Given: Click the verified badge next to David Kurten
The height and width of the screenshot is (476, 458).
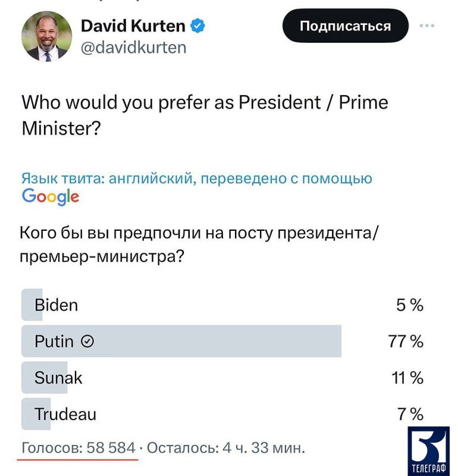Looking at the screenshot, I should click(x=197, y=24).
